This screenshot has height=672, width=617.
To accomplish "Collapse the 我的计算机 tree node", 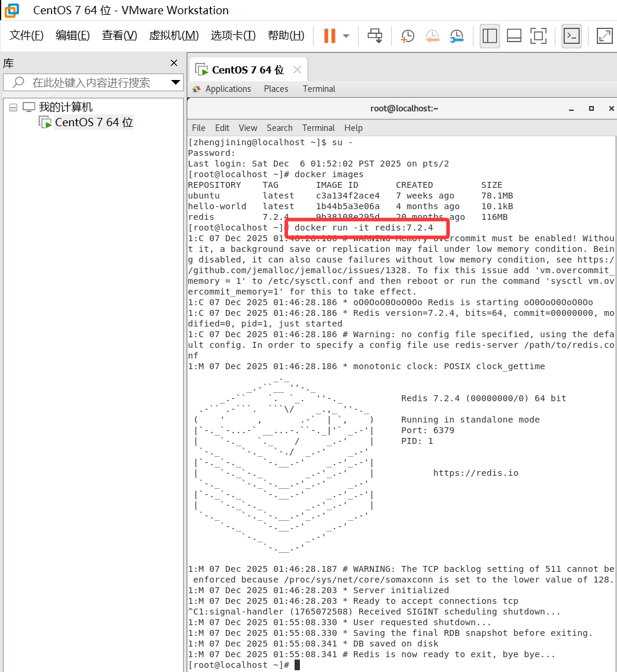I will coord(13,108).
